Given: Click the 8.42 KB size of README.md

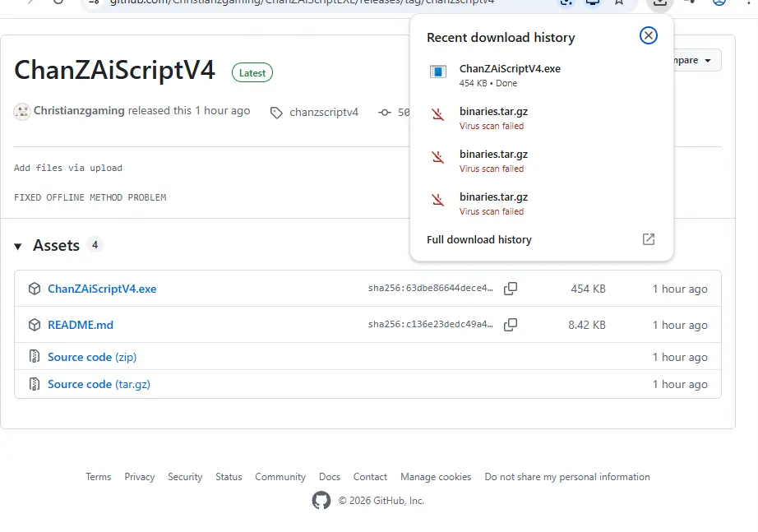Looking at the screenshot, I should coord(587,325).
